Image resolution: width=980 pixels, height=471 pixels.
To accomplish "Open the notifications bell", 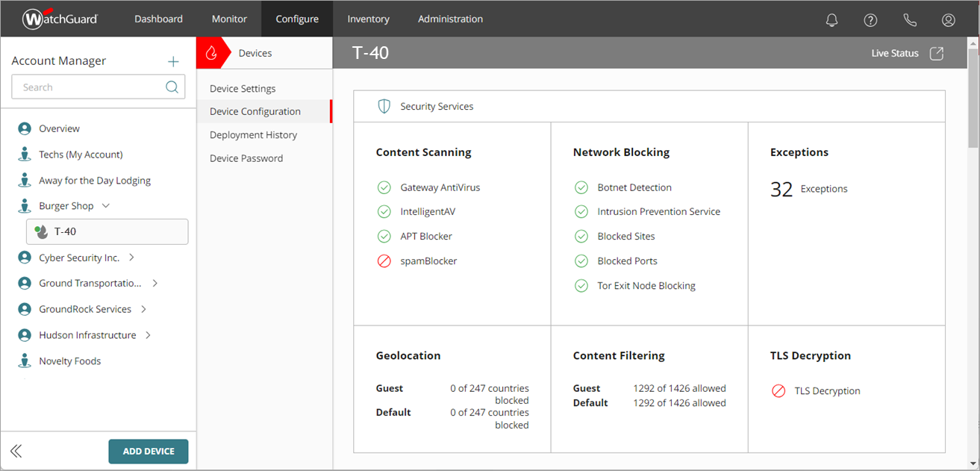I will coord(831,19).
